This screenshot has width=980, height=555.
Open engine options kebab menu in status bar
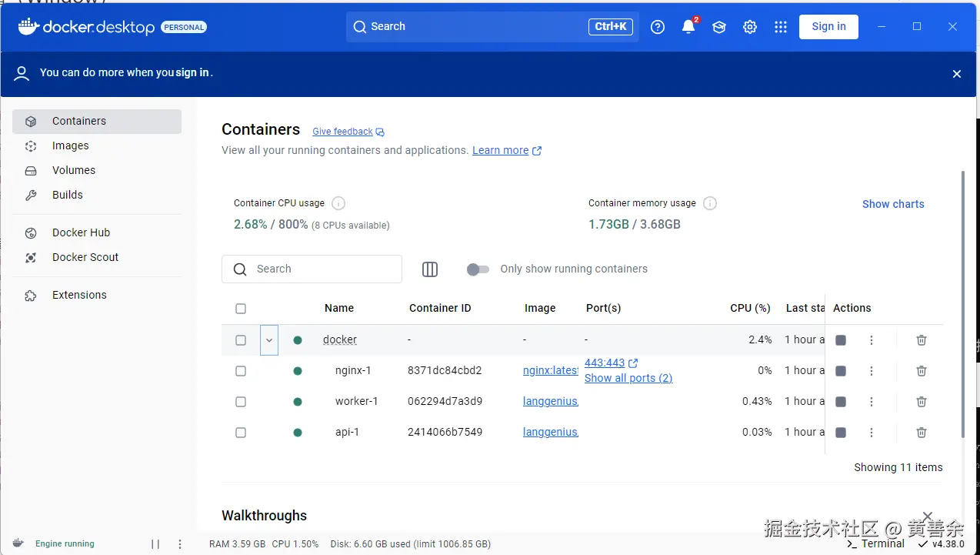(180, 544)
